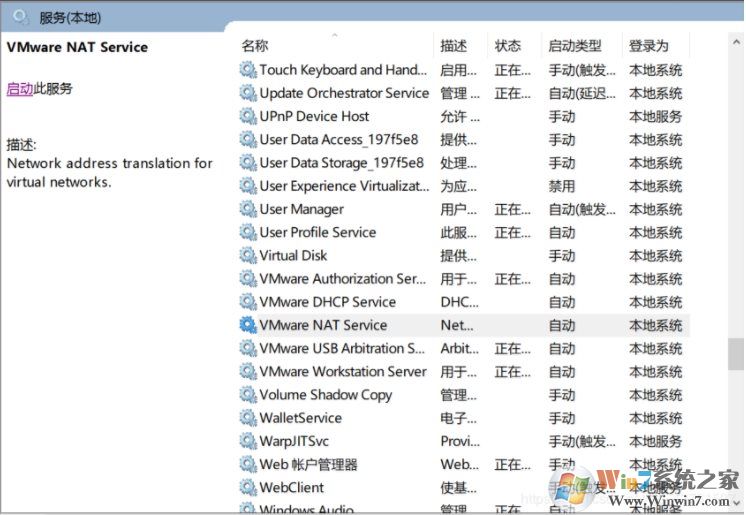
Task: Click the 登录为 column header
Action: (649, 46)
